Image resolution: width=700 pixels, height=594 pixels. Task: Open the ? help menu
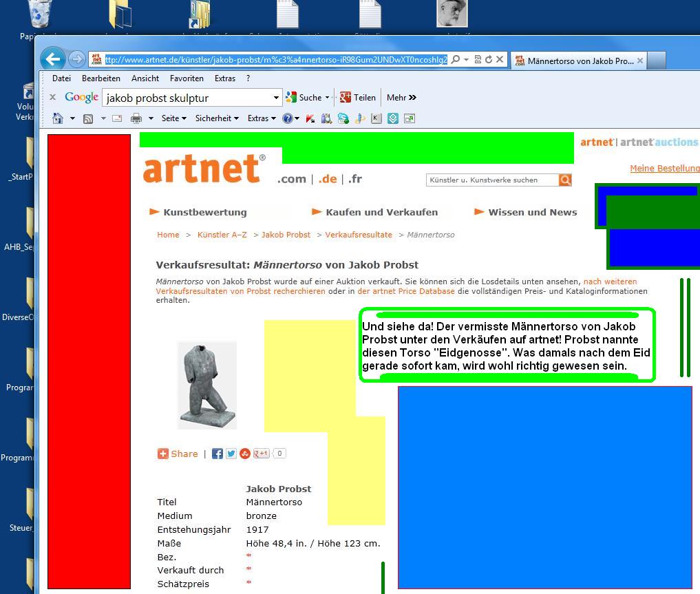click(248, 78)
